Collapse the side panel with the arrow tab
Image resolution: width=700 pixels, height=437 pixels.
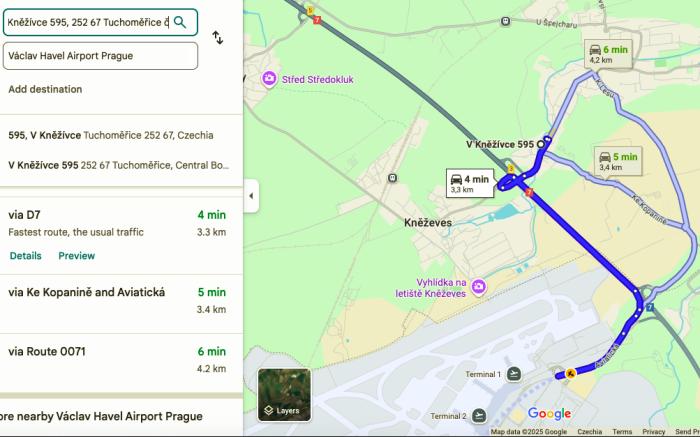[251, 196]
